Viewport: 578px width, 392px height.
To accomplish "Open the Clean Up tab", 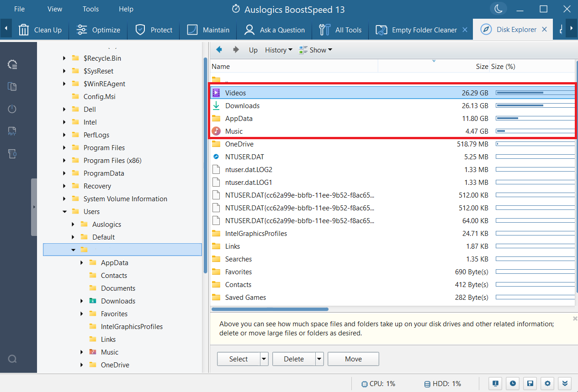I will coord(40,30).
